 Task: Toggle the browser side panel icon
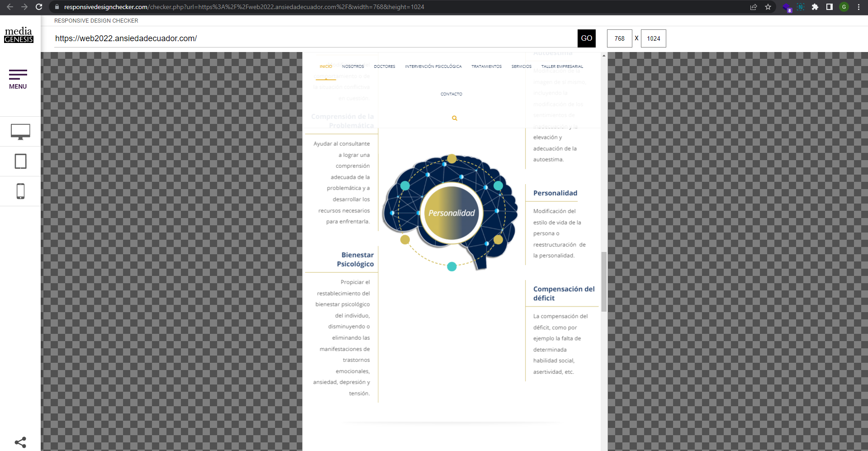[830, 7]
